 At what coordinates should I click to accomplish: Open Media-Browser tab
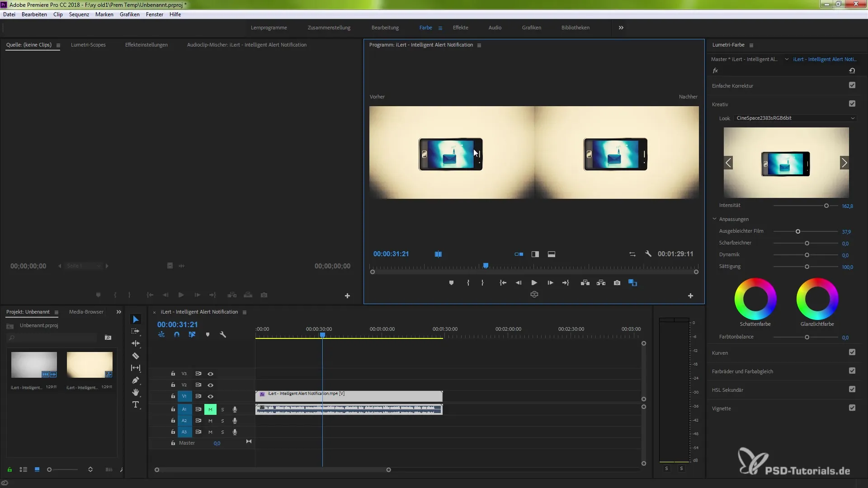(x=86, y=312)
